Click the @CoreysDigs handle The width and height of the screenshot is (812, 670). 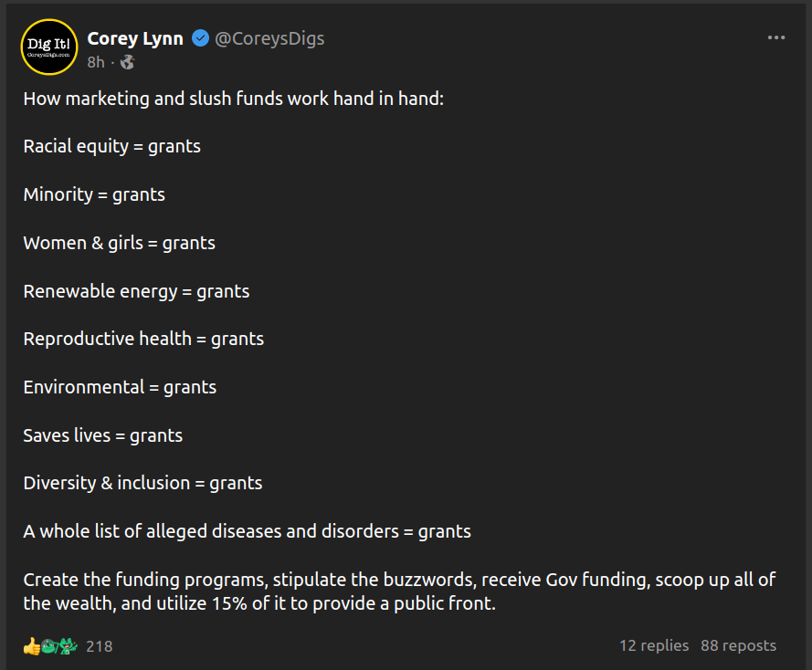[x=269, y=38]
